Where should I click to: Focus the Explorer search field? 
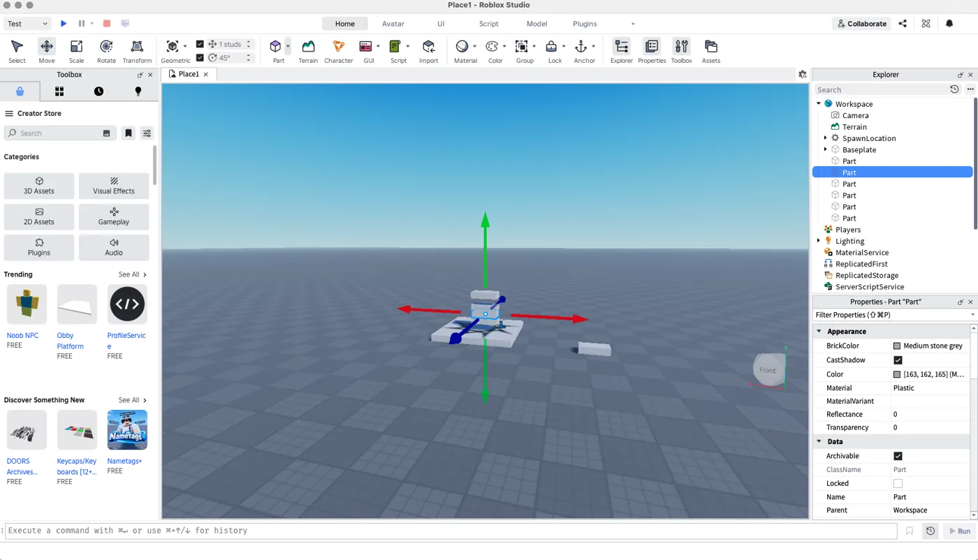882,89
